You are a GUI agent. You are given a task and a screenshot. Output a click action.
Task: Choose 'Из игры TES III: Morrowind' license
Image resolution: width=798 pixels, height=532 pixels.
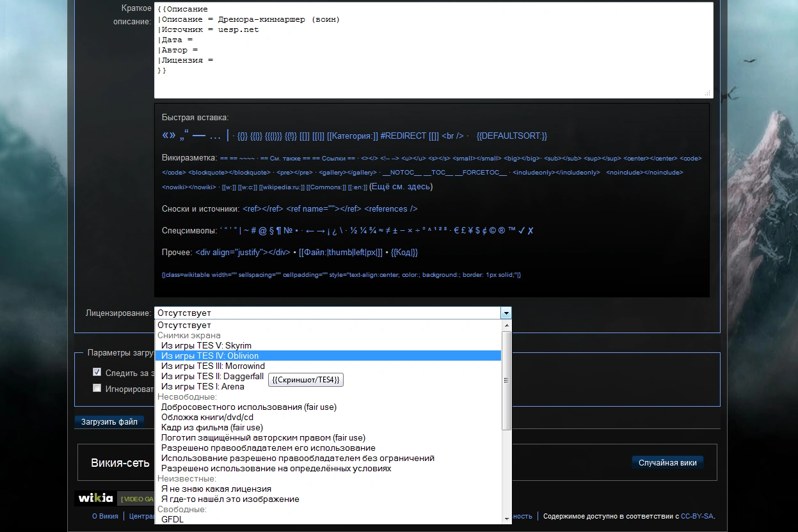329,366
